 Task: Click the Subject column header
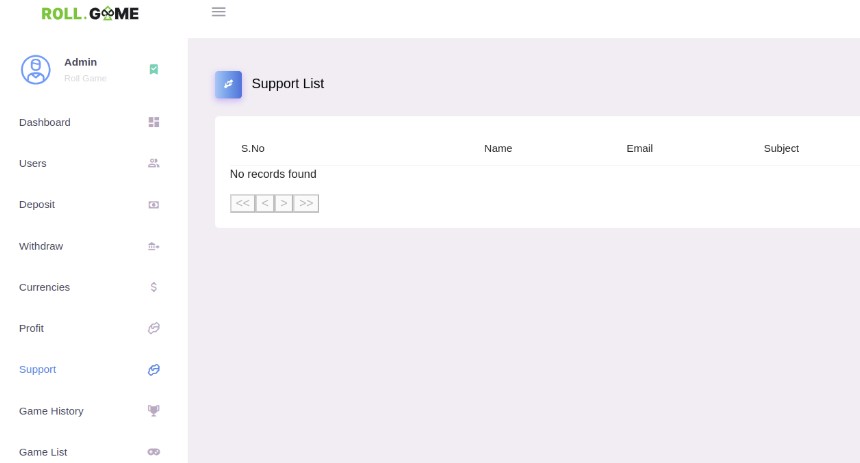click(781, 148)
